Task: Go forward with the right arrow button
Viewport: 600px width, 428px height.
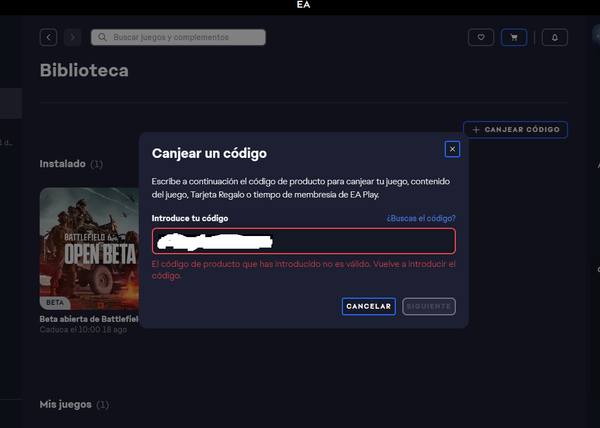Action: pyautogui.click(x=73, y=37)
